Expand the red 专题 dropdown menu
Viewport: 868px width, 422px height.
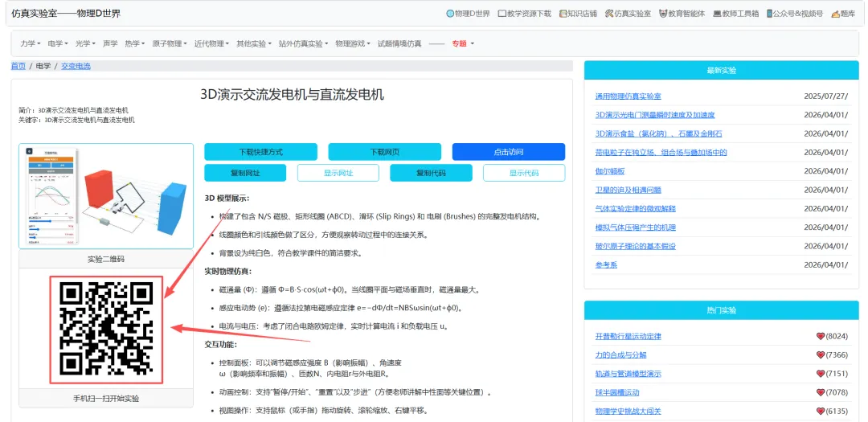click(463, 43)
